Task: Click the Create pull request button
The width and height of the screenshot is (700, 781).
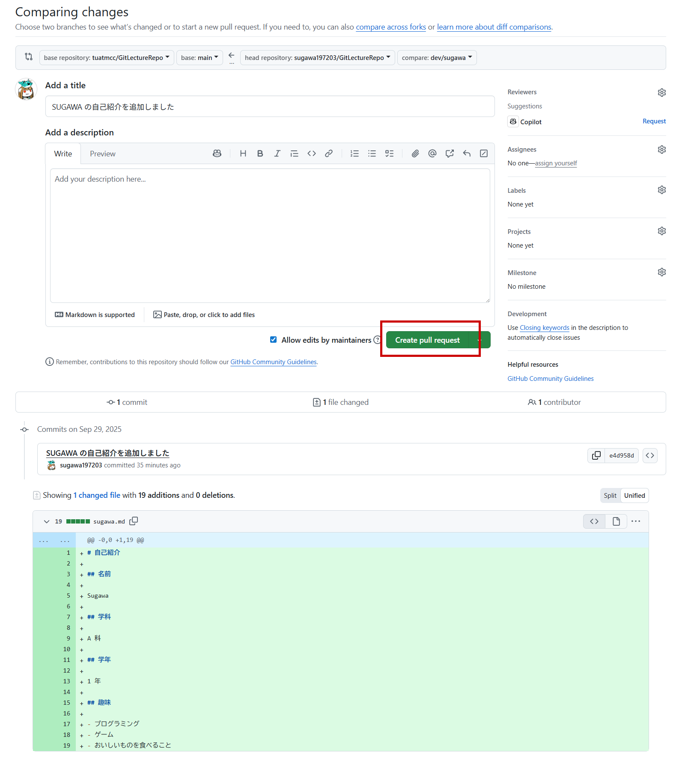Action: [427, 340]
